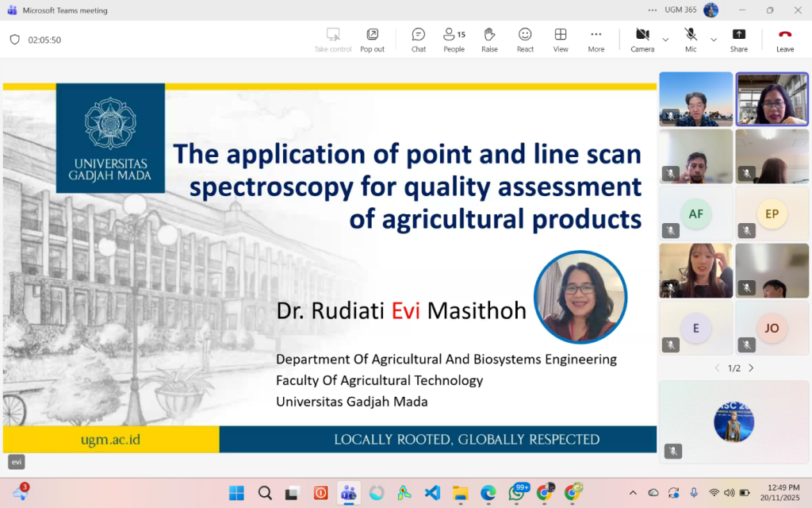Go to previous page of participants
Viewport: 812px width, 508px height.
717,368
